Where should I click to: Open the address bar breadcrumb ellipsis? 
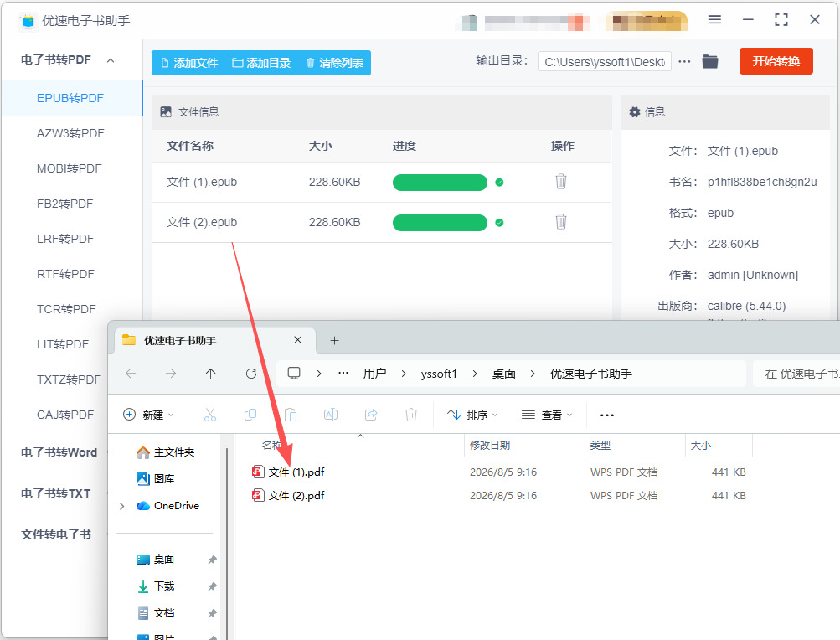coord(343,373)
